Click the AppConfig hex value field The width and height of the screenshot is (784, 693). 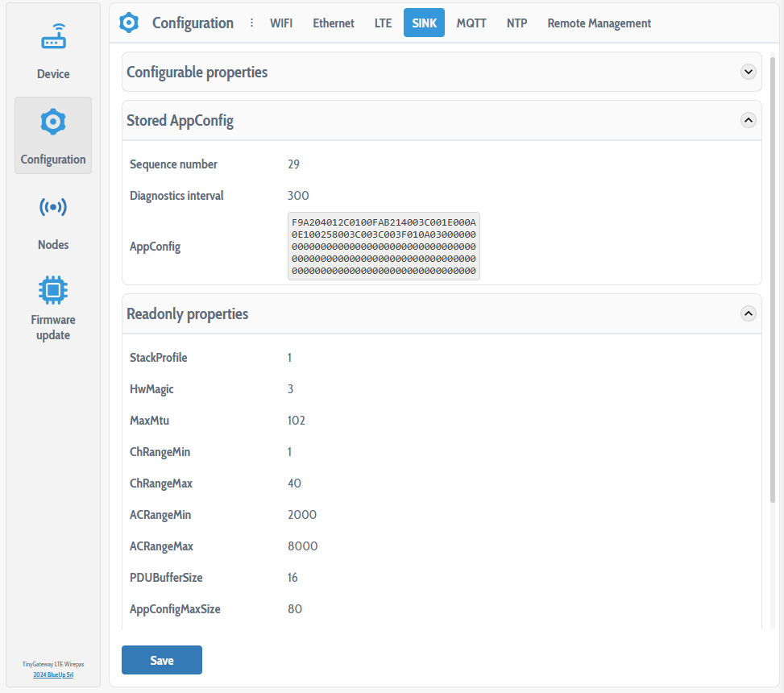(x=384, y=247)
